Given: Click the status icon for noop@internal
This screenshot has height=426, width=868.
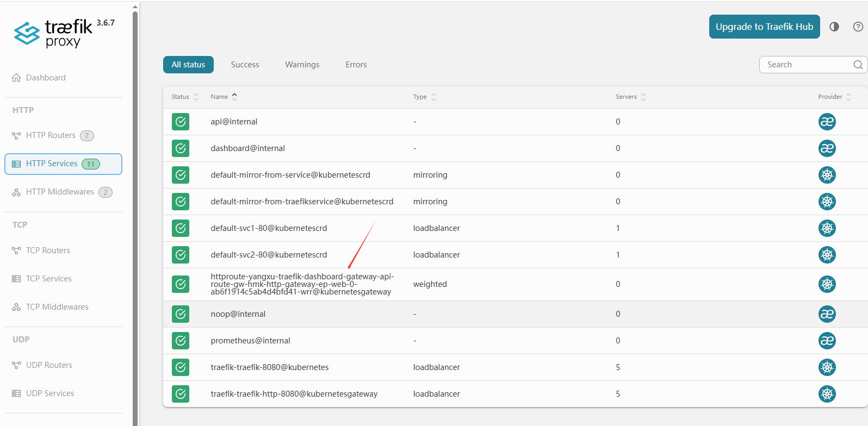Looking at the screenshot, I should click(x=181, y=314).
